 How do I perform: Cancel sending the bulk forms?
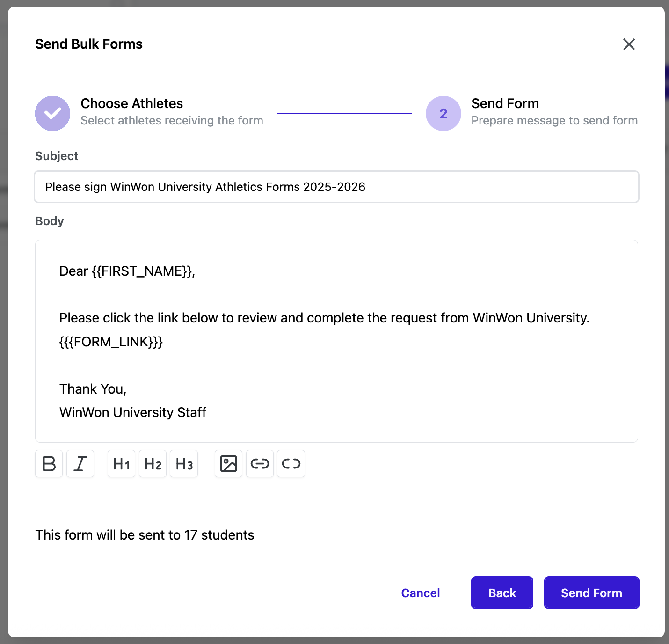pyautogui.click(x=420, y=593)
